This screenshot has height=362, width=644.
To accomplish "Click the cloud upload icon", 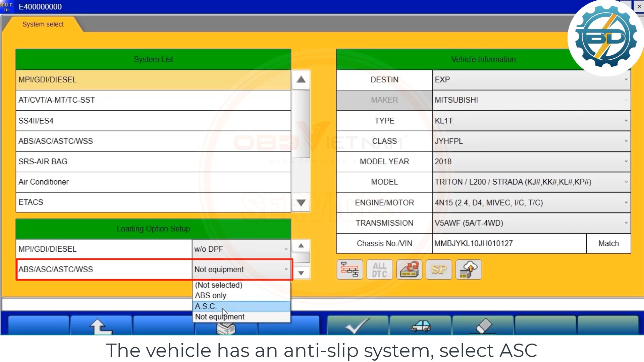I will click(x=469, y=269).
